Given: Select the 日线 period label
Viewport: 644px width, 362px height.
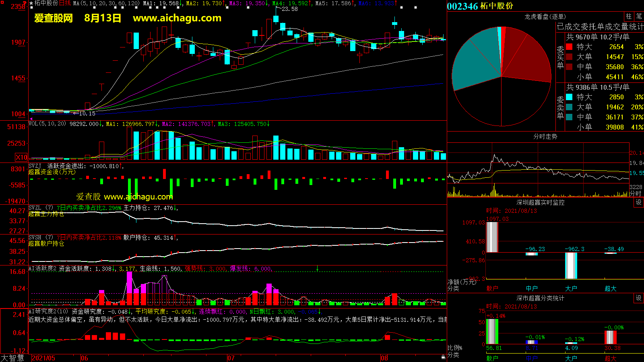Looking at the screenshot, I should tap(65, 3).
